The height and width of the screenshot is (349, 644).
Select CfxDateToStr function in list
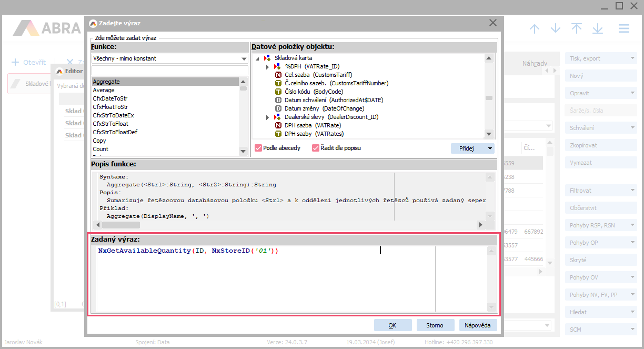tap(165, 98)
